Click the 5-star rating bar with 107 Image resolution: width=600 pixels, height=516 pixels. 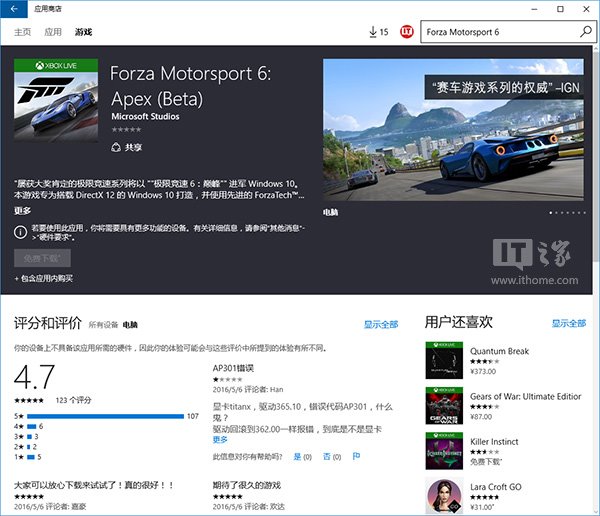coord(106,416)
